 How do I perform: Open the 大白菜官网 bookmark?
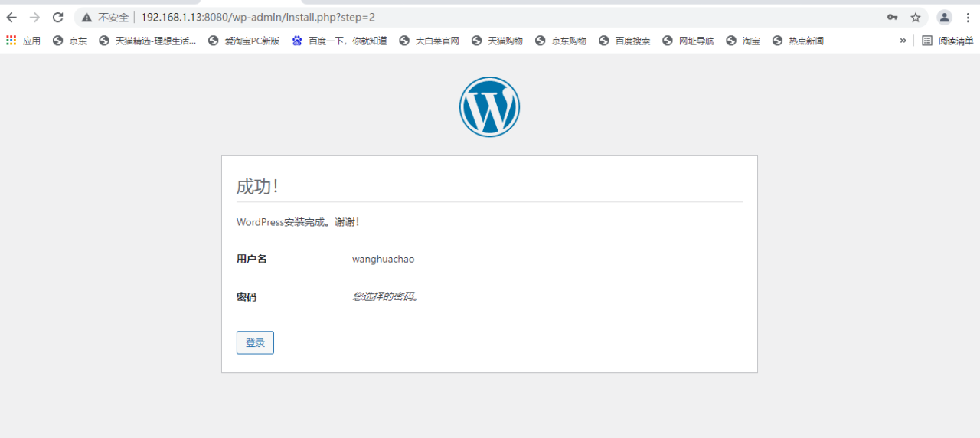click(x=429, y=41)
